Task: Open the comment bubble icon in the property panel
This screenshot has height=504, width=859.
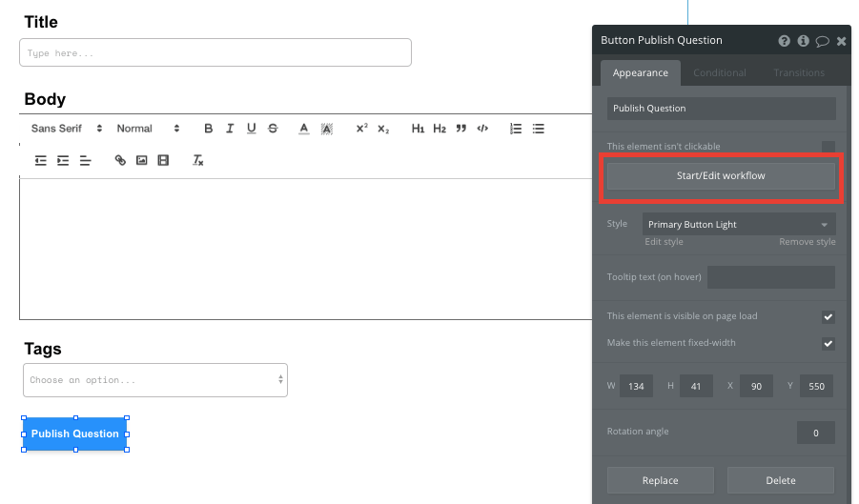Action: point(822,41)
